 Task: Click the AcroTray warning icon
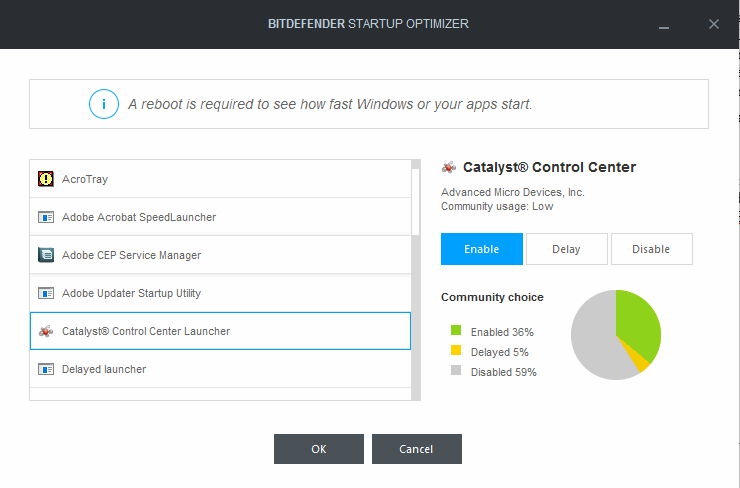coord(45,179)
